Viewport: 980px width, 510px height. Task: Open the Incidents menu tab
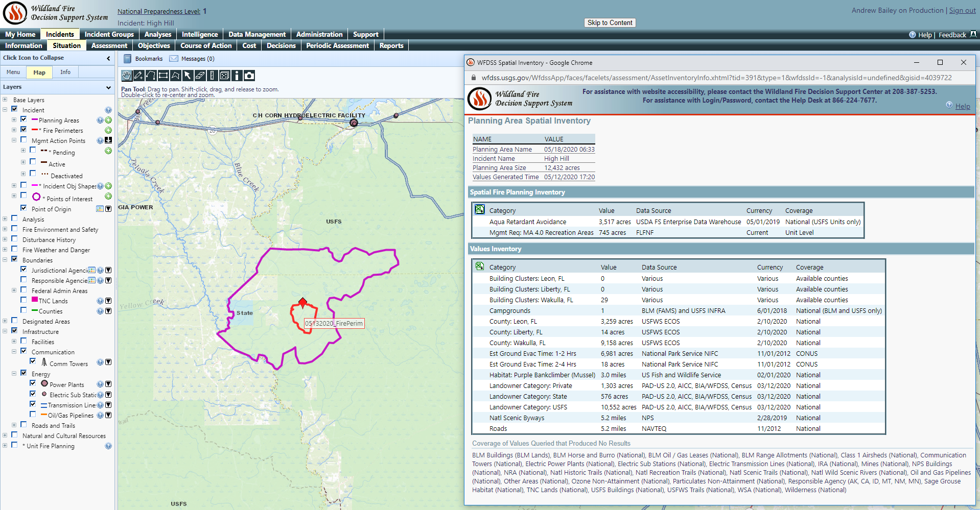pyautogui.click(x=60, y=34)
